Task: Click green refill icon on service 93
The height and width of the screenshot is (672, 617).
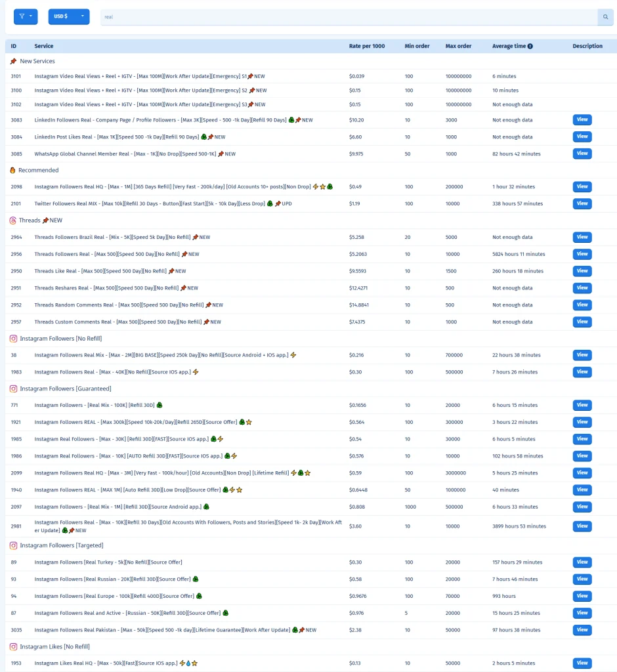Action: (196, 579)
